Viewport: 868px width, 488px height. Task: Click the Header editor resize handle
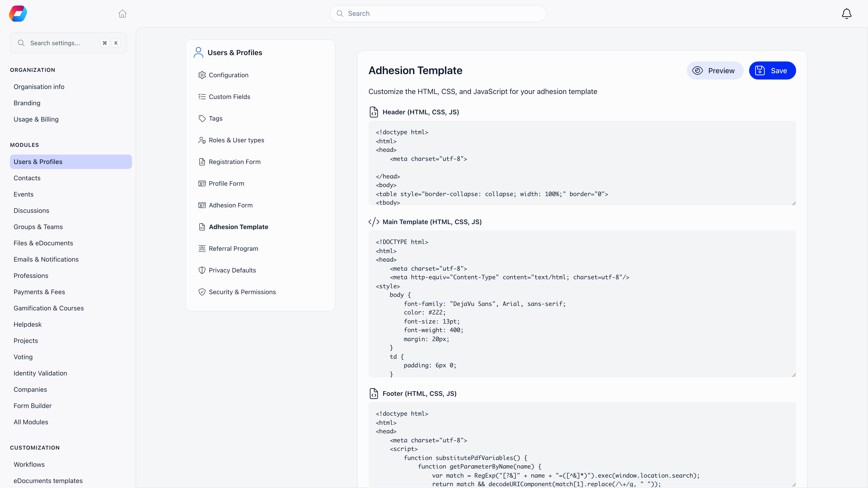[794, 203]
